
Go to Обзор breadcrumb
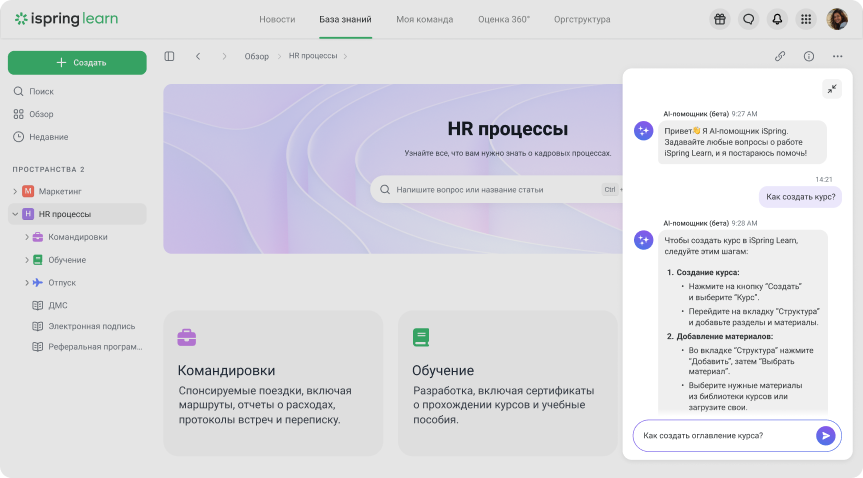(256, 56)
